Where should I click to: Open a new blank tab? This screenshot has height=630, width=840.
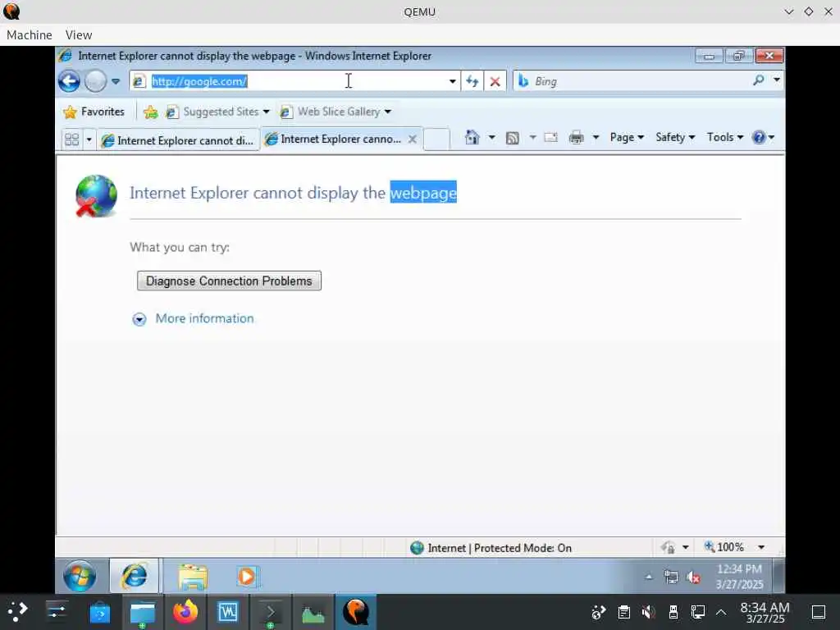436,139
